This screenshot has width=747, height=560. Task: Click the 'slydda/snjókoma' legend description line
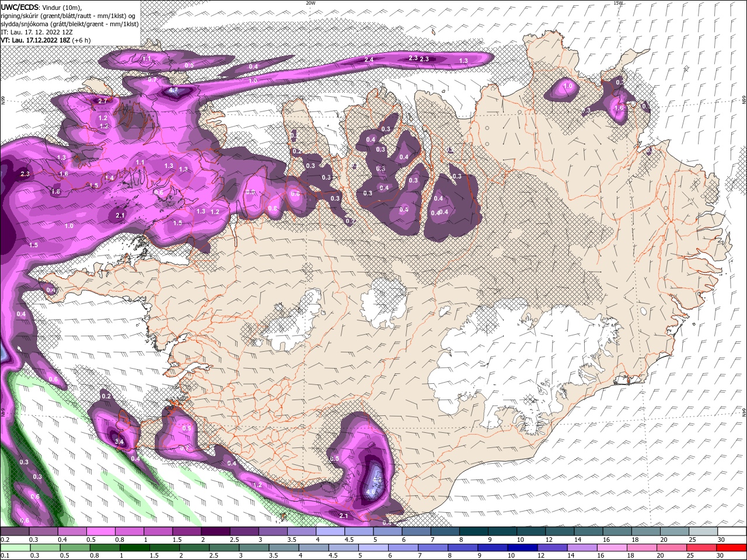pos(69,24)
